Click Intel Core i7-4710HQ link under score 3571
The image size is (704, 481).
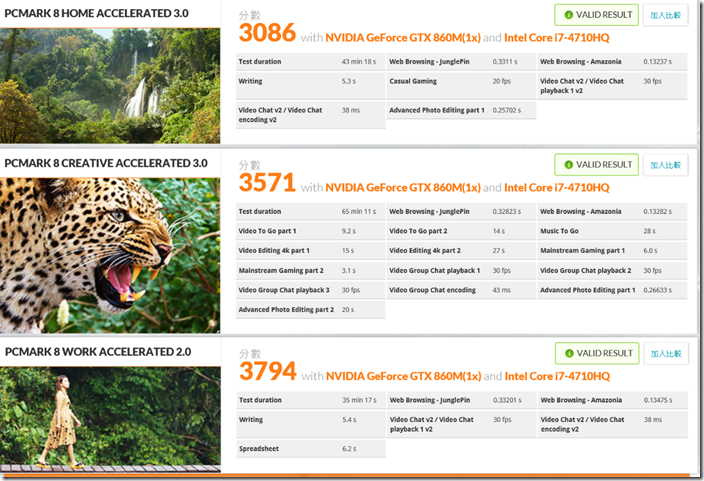click(x=557, y=188)
